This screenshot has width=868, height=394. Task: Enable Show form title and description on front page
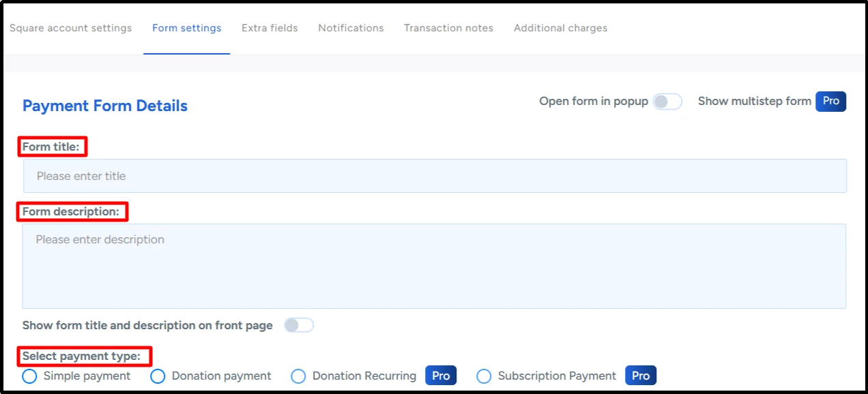pyautogui.click(x=299, y=325)
